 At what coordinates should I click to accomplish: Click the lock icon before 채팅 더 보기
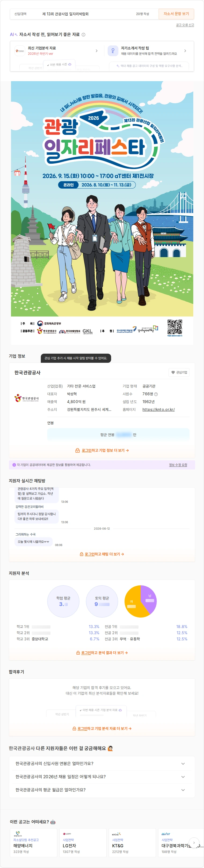(81, 554)
